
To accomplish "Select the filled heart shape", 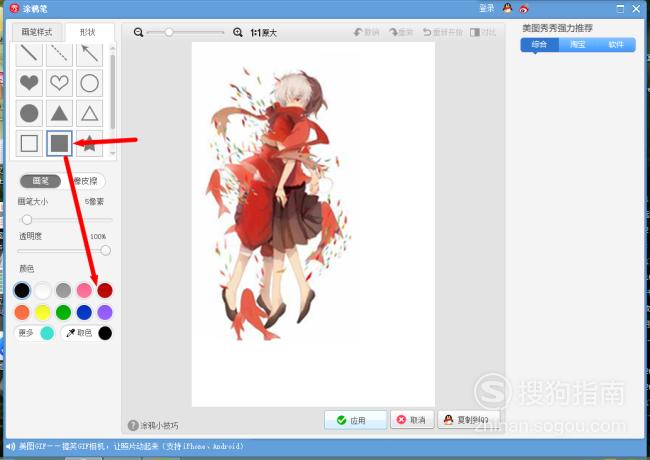I will pos(29,83).
